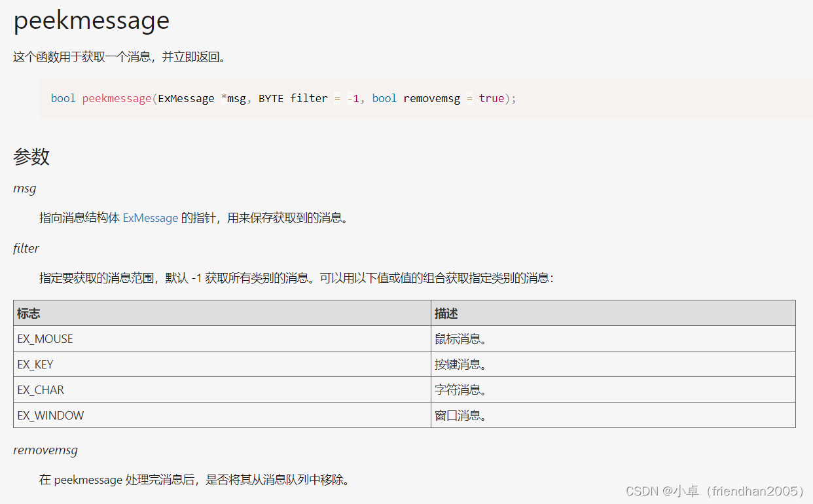
Task: Click the 标志 column header
Action: coord(28,313)
